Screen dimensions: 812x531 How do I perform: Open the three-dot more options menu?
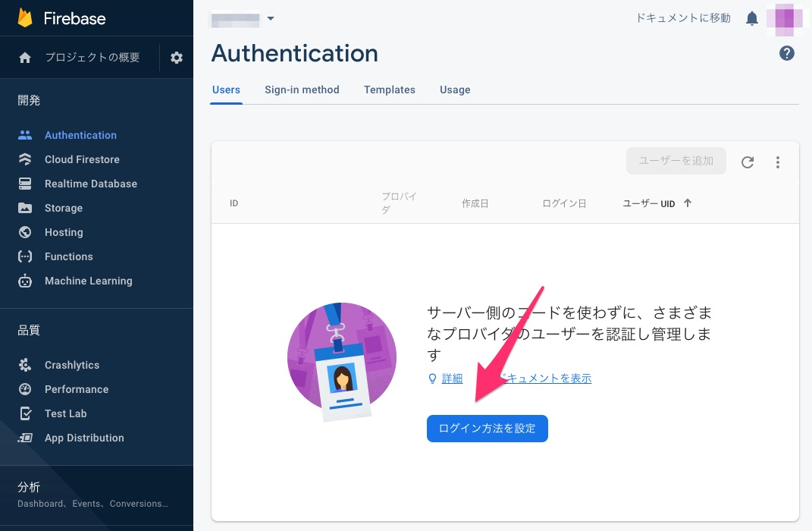click(778, 162)
